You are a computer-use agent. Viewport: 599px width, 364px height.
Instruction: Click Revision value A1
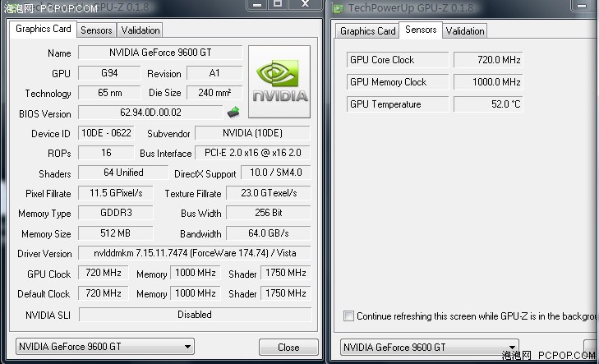point(214,73)
